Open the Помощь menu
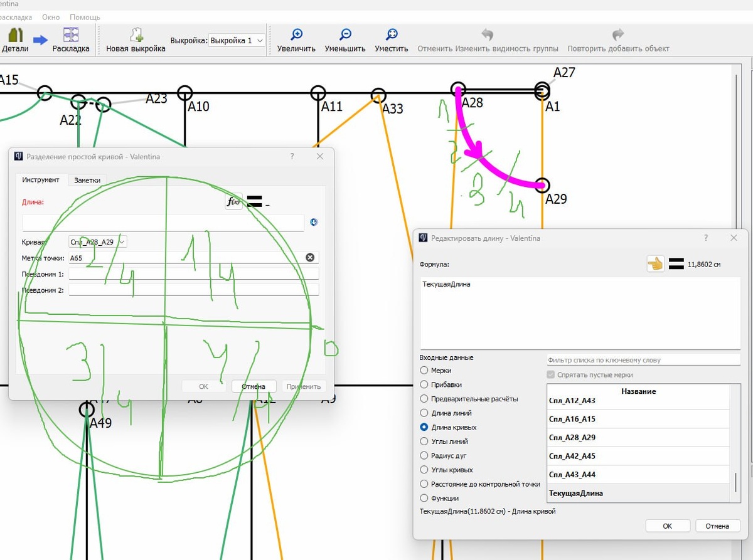The width and height of the screenshot is (753, 560). pyautogui.click(x=85, y=17)
